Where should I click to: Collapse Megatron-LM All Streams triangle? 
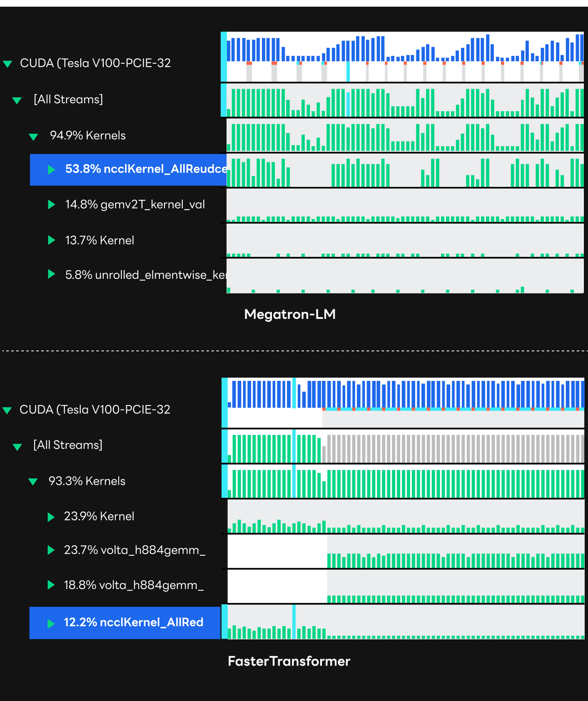point(17,100)
